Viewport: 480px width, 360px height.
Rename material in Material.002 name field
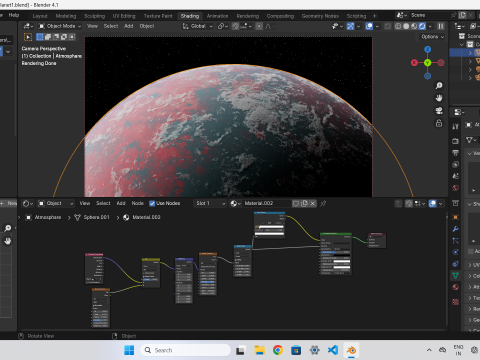[x=267, y=203]
